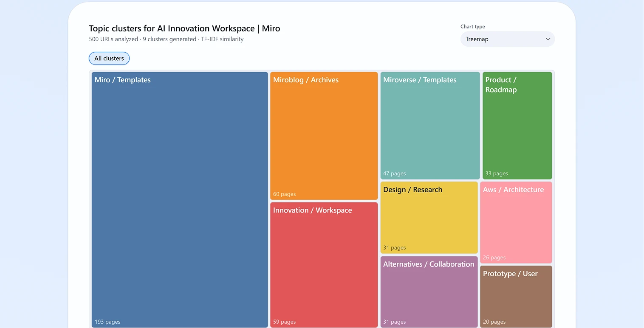Click the Topic clusters page heading

click(184, 28)
